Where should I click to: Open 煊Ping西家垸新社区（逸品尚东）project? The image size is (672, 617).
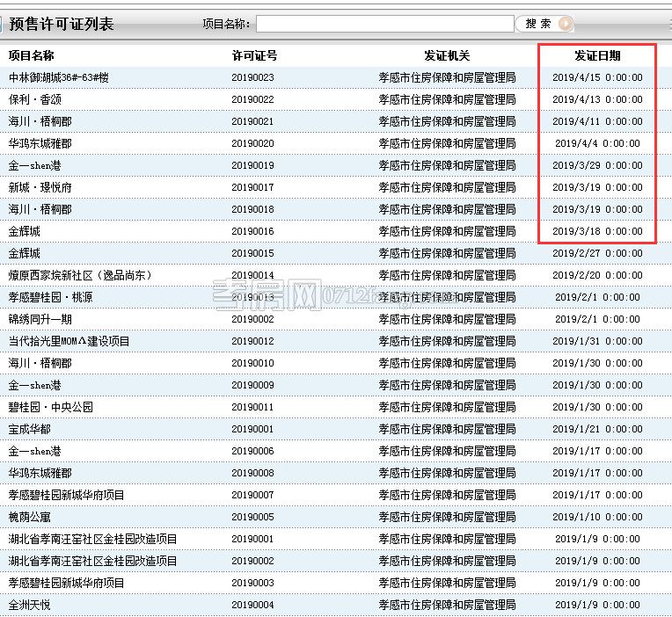tap(80, 275)
